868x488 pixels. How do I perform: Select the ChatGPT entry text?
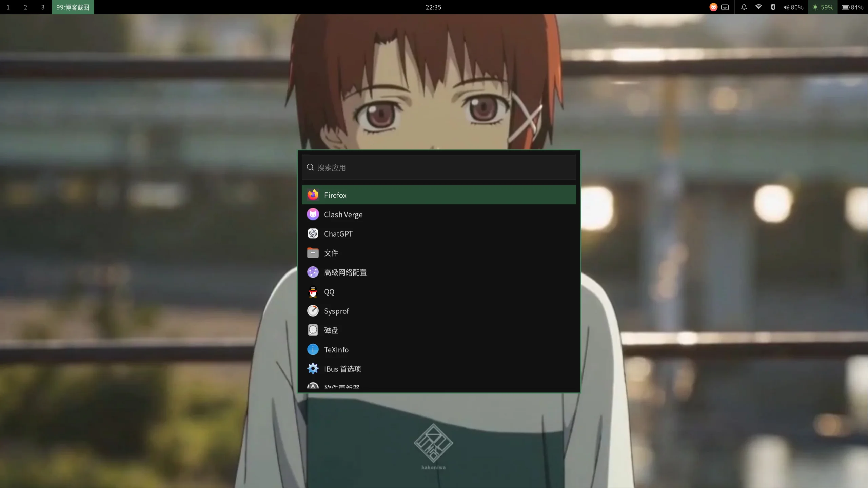point(338,234)
